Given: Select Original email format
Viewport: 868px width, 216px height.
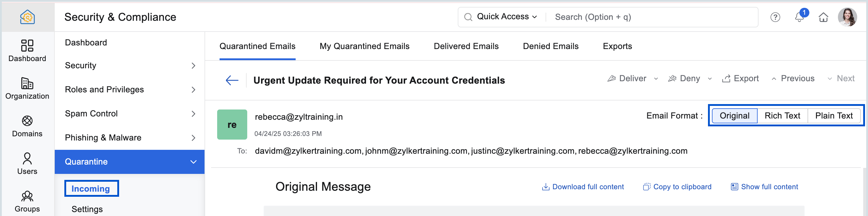Looking at the screenshot, I should point(734,116).
